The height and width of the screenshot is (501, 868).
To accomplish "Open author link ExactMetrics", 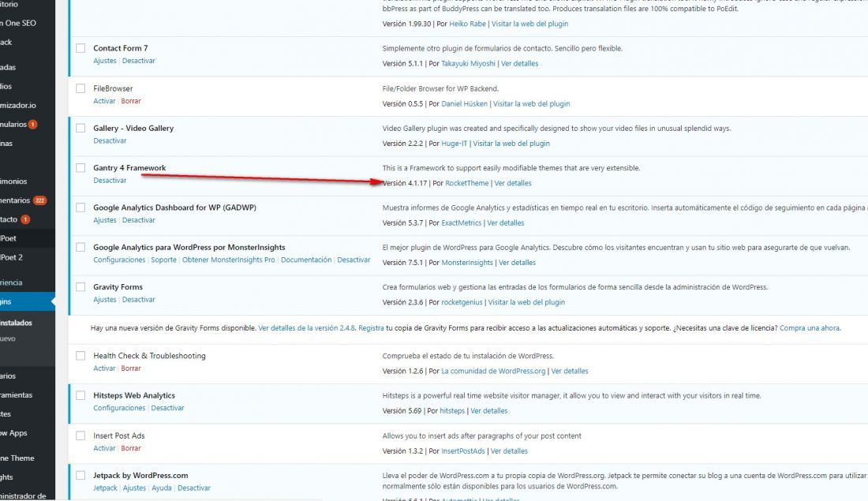I will click(x=461, y=223).
